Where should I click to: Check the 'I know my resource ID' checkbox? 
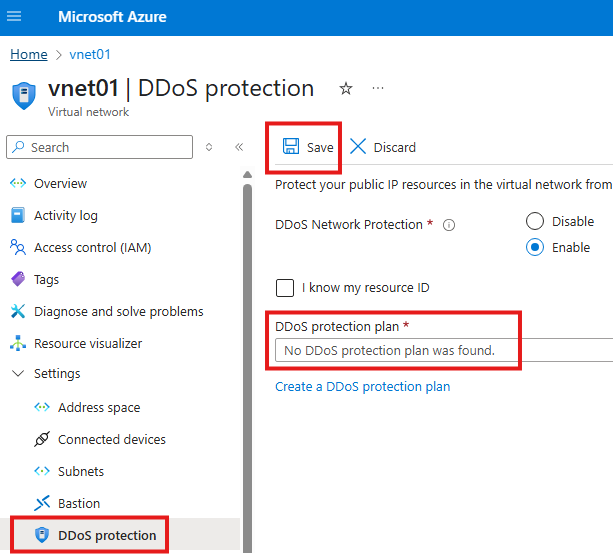285,288
